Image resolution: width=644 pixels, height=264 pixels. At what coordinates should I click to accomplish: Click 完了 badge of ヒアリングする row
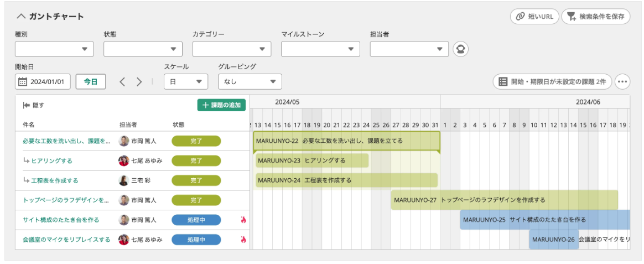(196, 161)
